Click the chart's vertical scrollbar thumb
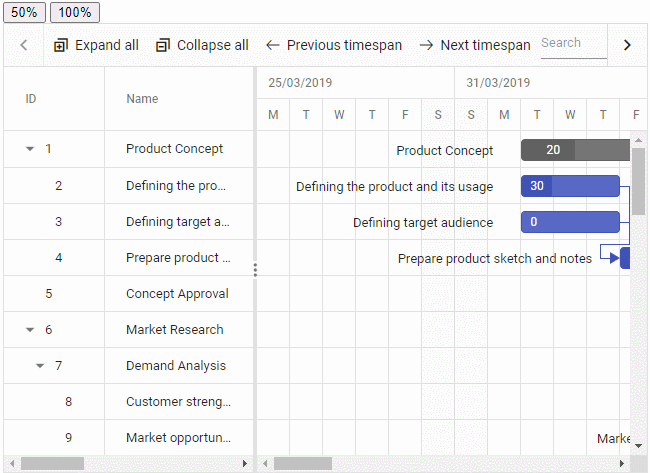 [x=638, y=180]
